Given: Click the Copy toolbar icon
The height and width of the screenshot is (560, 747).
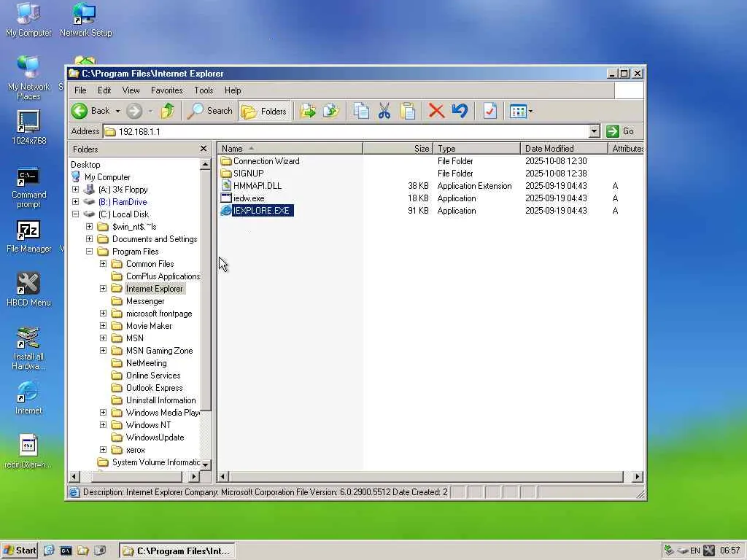Looking at the screenshot, I should click(x=361, y=111).
